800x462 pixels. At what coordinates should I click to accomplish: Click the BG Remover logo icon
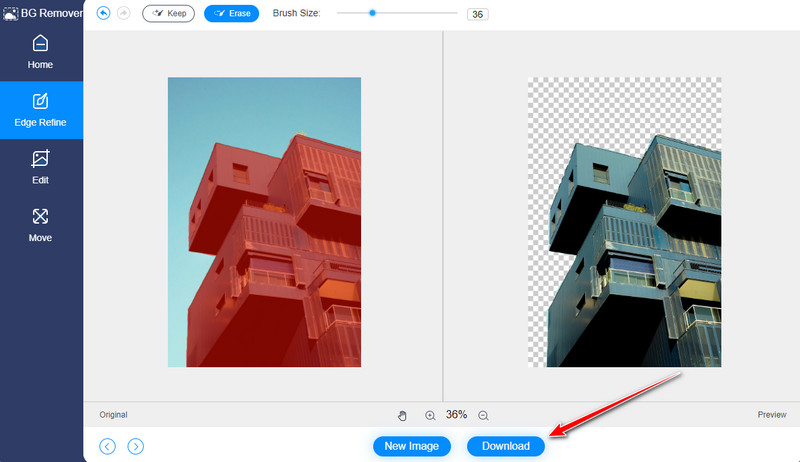click(x=9, y=13)
